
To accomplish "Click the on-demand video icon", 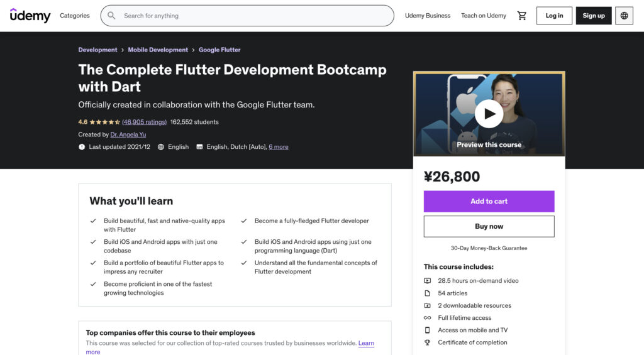I will (x=428, y=281).
